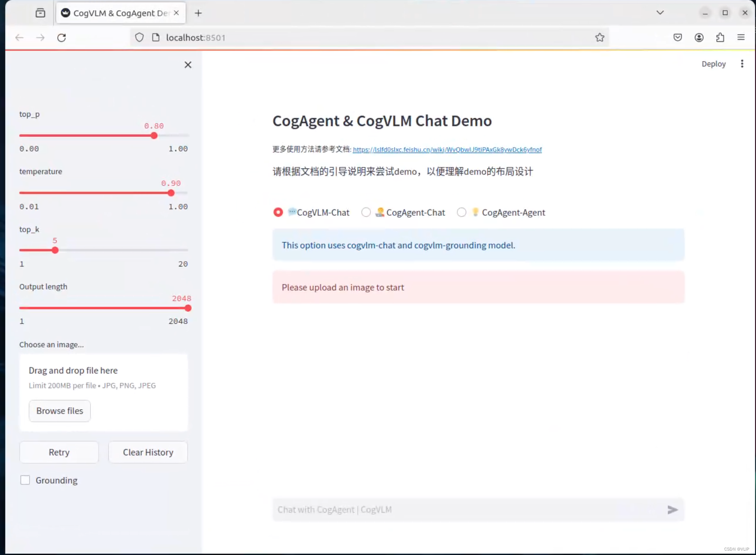Viewport: 756px width, 555px height.
Task: Click the Output length slider handle
Action: (188, 308)
